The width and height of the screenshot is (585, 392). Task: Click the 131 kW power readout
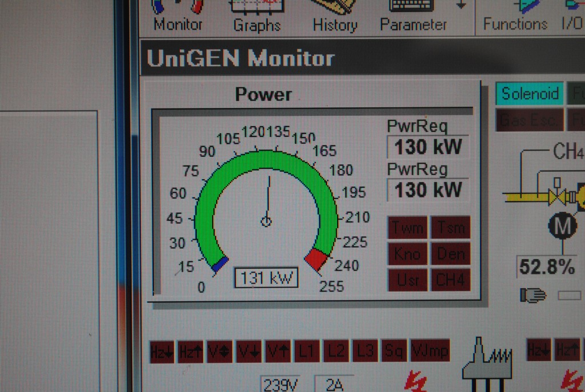click(266, 278)
